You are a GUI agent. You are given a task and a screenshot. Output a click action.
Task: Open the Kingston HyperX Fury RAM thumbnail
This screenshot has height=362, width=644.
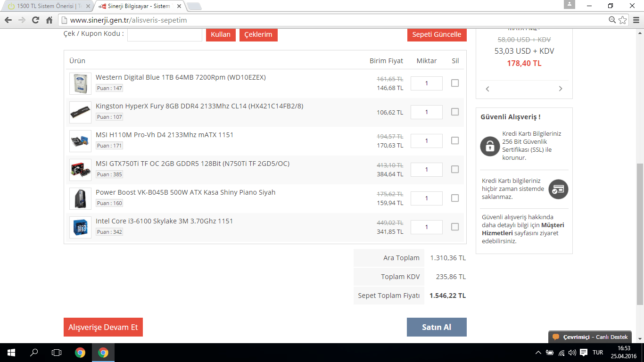click(80, 112)
